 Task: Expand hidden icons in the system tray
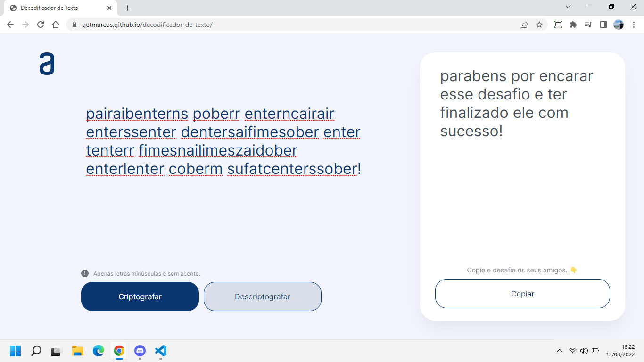coord(560,351)
